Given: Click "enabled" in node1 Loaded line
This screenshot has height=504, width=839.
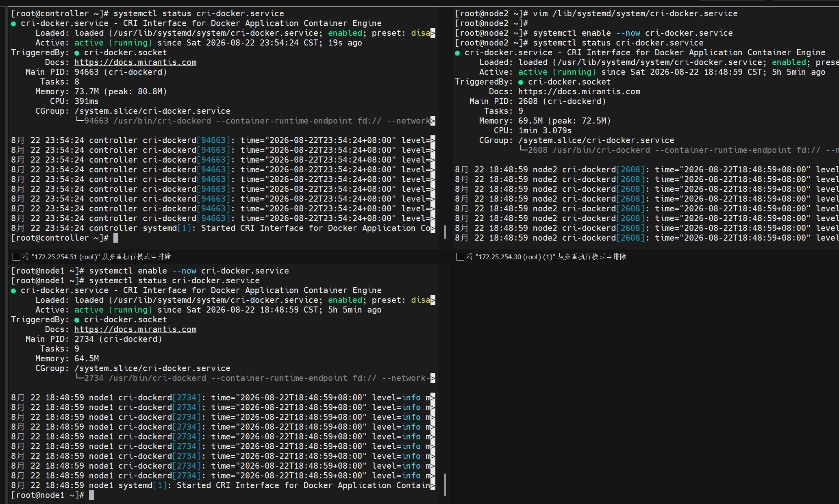Looking at the screenshot, I should 345,300.
